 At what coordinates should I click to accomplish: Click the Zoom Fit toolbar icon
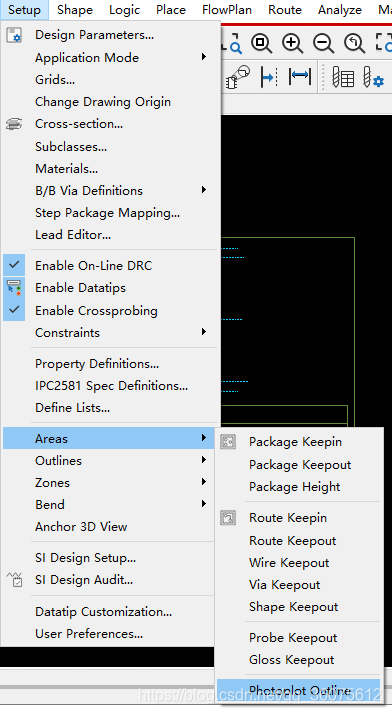pyautogui.click(x=262, y=43)
